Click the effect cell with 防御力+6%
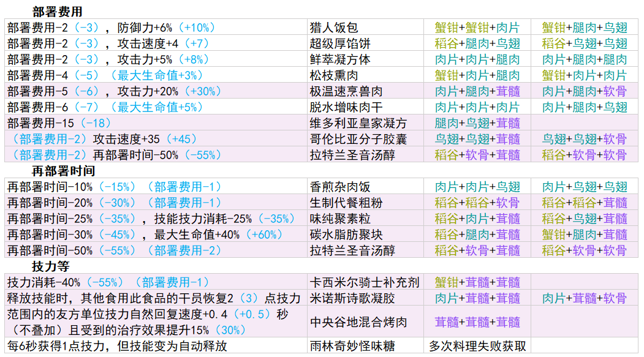 click(156, 28)
